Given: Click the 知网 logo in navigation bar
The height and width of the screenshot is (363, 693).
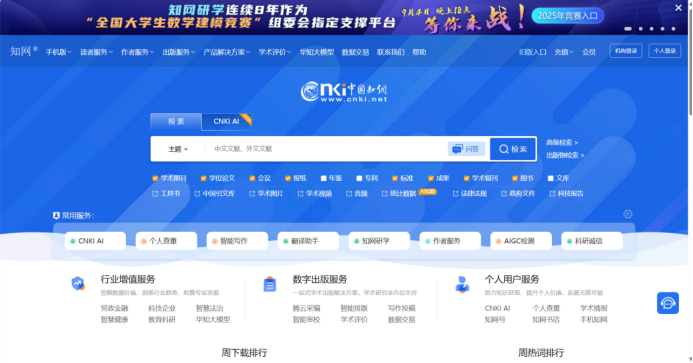Looking at the screenshot, I should tap(23, 51).
